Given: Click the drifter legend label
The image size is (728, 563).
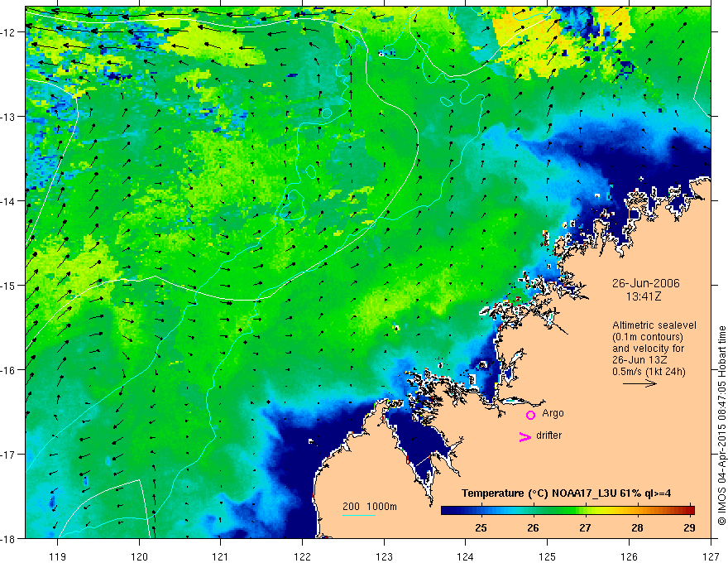Looking at the screenshot, I should point(548,435).
